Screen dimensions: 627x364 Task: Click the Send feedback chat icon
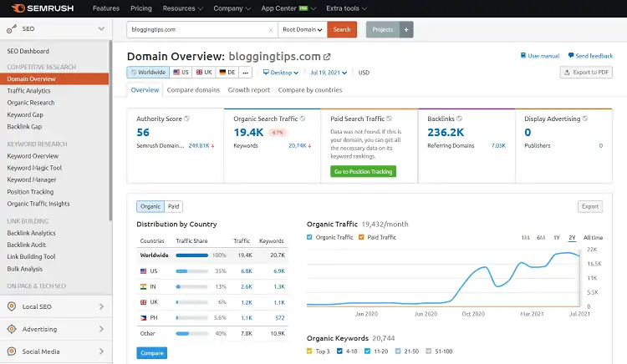[571, 55]
